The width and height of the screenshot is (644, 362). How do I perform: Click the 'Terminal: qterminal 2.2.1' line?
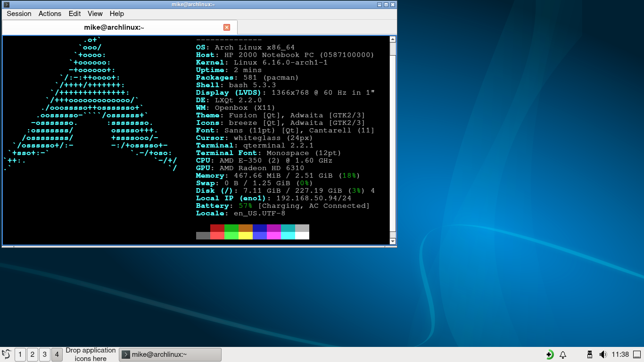pyautogui.click(x=255, y=146)
